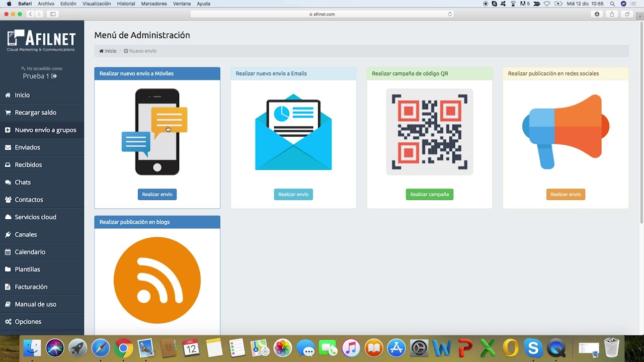644x362 pixels.
Task: Open the Recibidos section
Action: 42,165
